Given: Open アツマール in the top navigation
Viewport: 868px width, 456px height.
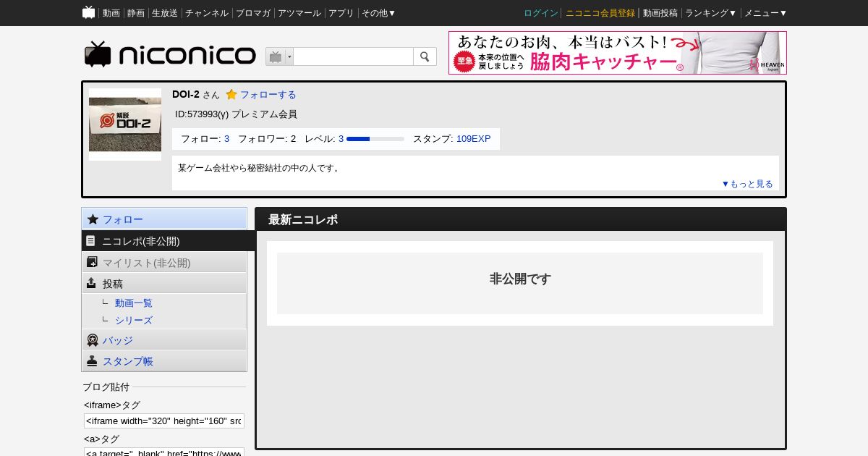Looking at the screenshot, I should pos(299,13).
